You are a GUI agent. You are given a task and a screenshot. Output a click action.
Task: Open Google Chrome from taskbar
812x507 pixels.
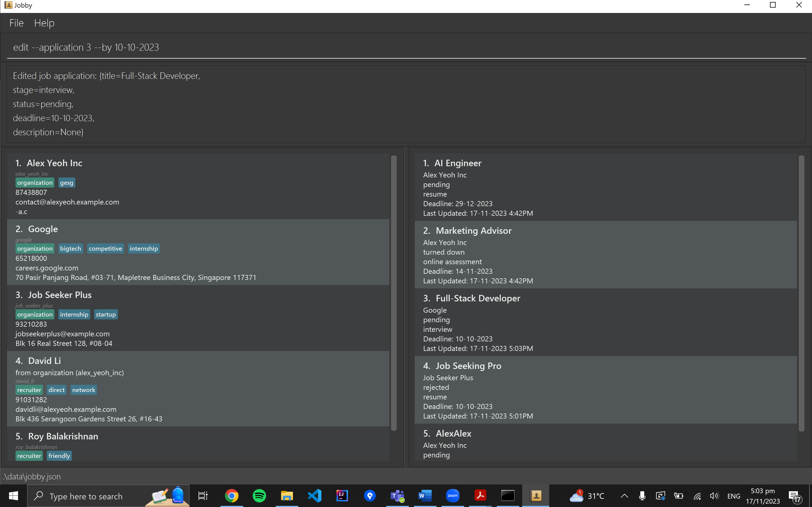(x=231, y=496)
